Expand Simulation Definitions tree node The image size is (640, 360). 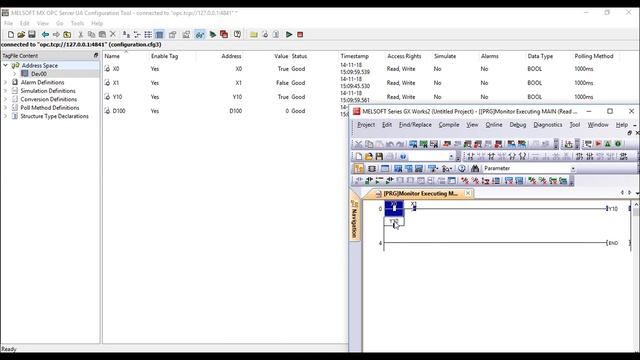pyautogui.click(x=6, y=91)
